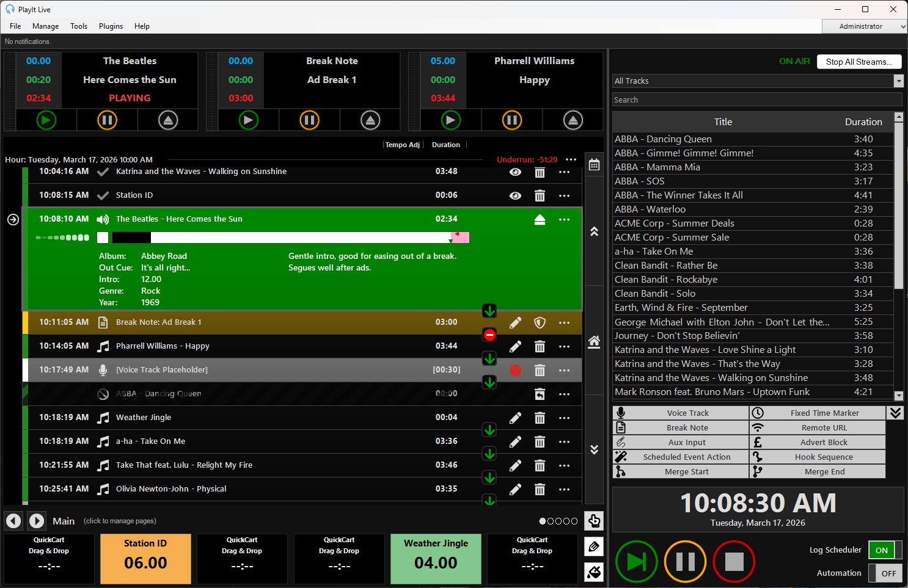Toggle preview eye on Walking on Sunshine
Screen dimensions: 908x588
click(x=516, y=172)
